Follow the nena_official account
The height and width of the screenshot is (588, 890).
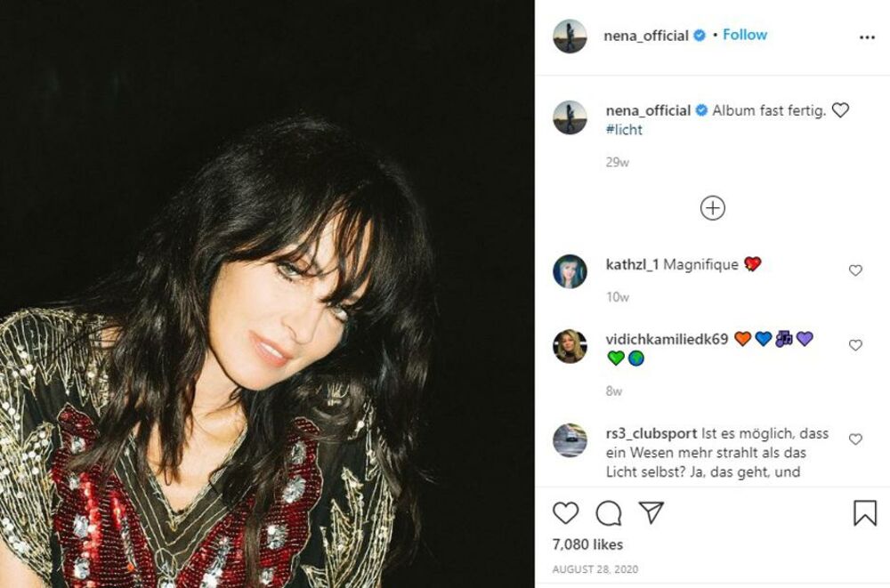tap(745, 35)
